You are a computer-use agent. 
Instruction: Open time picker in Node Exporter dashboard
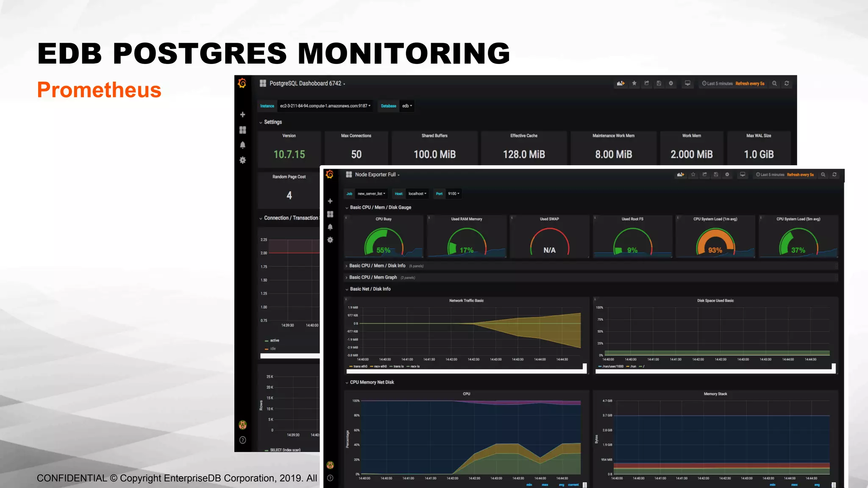(x=785, y=175)
